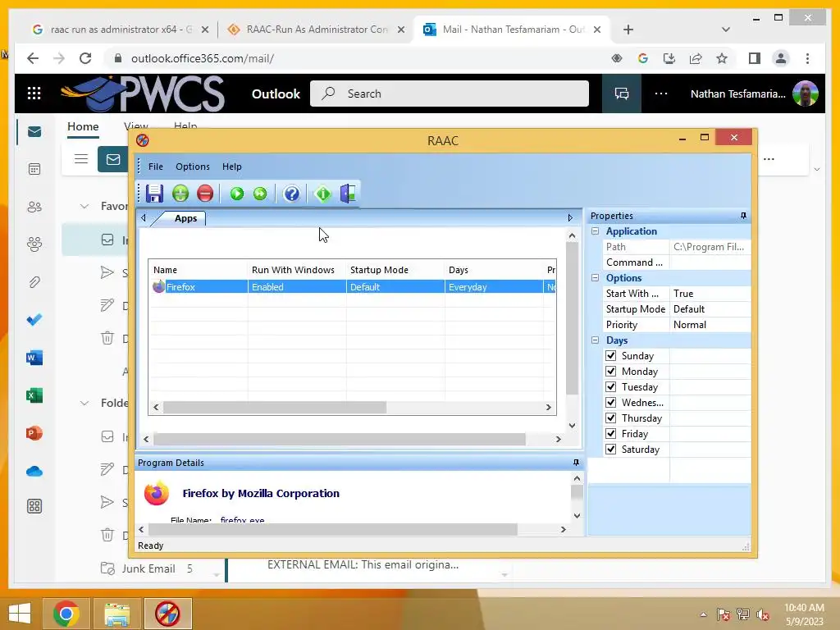Open the Windows Start button
The height and width of the screenshot is (630, 840).
pyautogui.click(x=20, y=614)
